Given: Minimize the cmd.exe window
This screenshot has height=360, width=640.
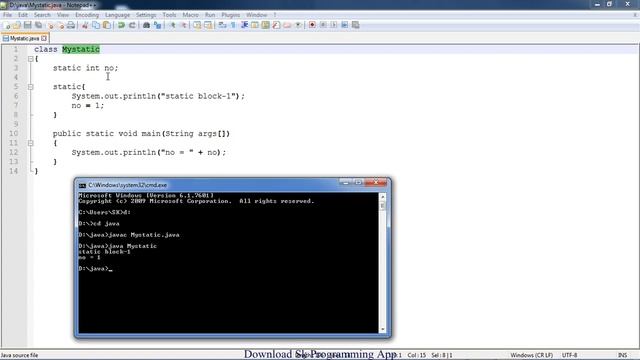Looking at the screenshot, I should pos(346,182).
